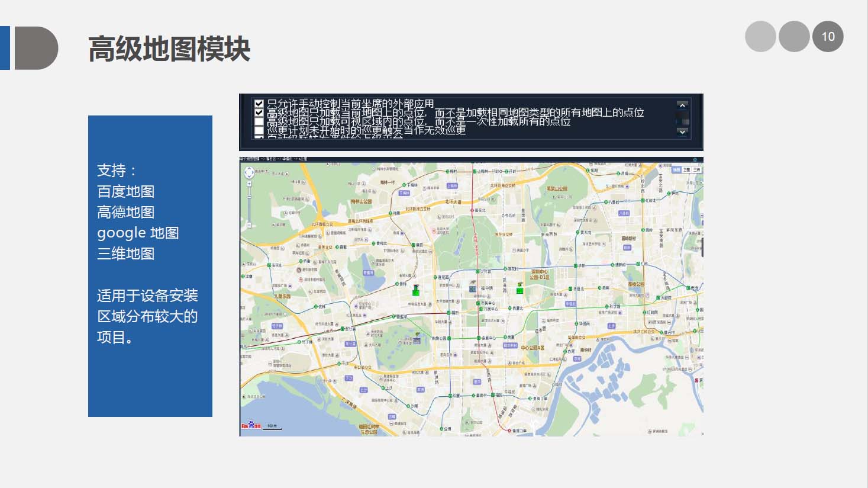Click the map pan compass control
Viewport: 868px width, 488px height.
coord(249,173)
